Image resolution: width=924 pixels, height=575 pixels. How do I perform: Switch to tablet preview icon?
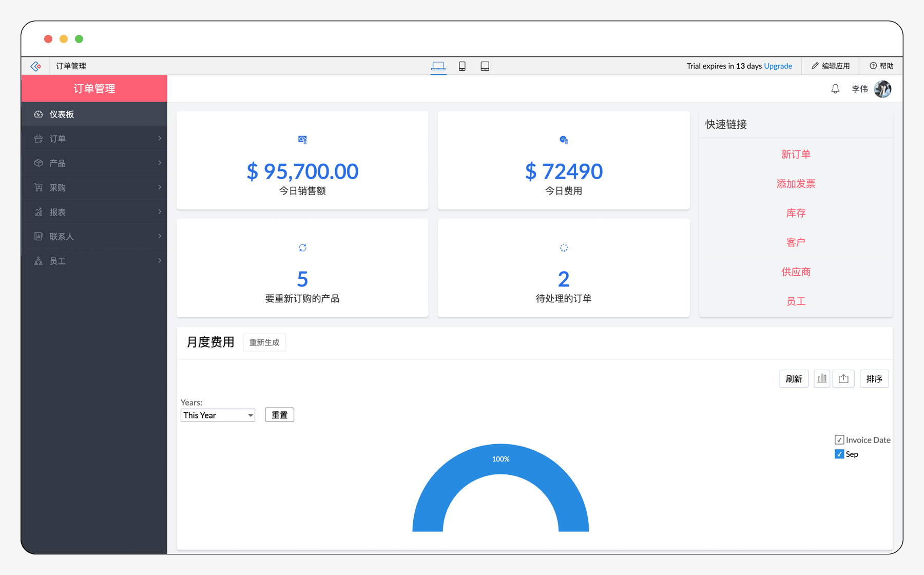point(485,66)
